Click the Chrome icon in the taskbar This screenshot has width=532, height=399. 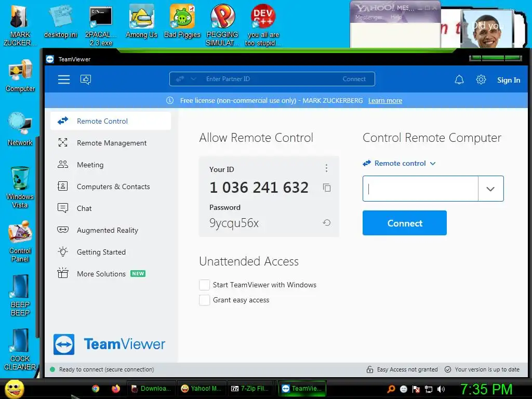[96, 389]
